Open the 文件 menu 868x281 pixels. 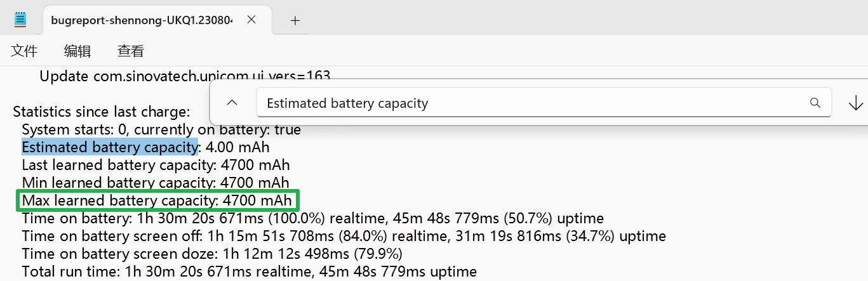pyautogui.click(x=25, y=51)
